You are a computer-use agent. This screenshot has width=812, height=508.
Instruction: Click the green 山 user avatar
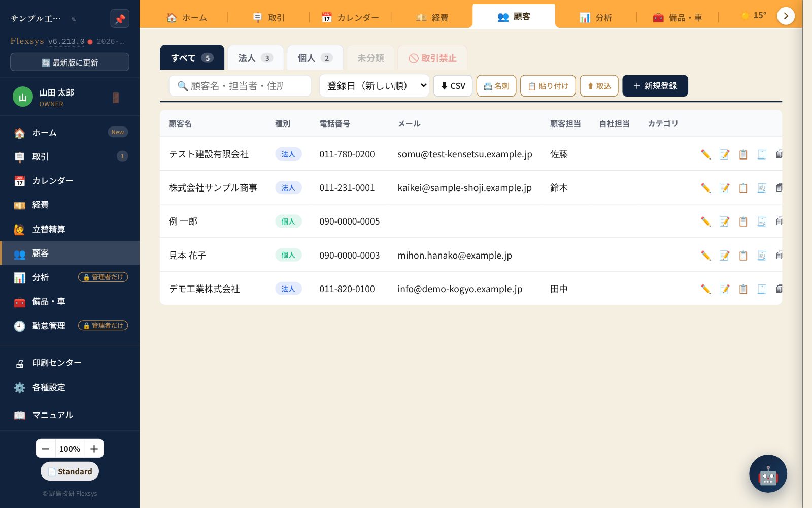click(x=23, y=97)
